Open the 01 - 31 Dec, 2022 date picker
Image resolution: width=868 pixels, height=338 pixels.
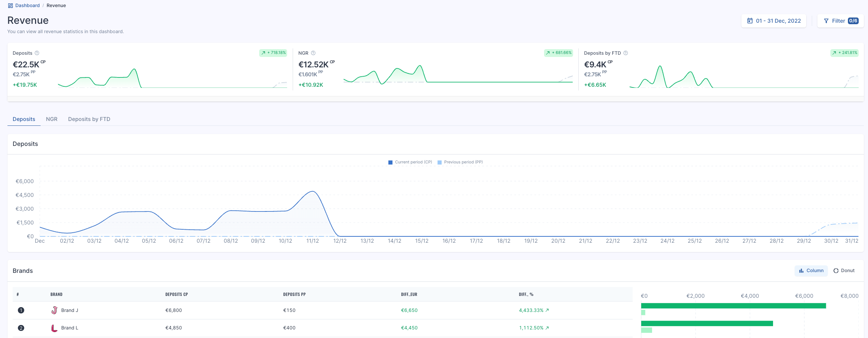(x=774, y=21)
